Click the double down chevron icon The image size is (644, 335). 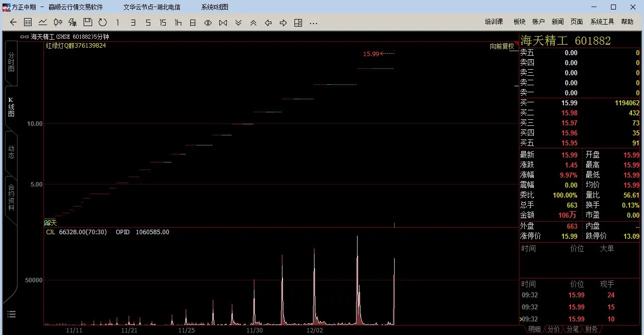[x=238, y=23]
